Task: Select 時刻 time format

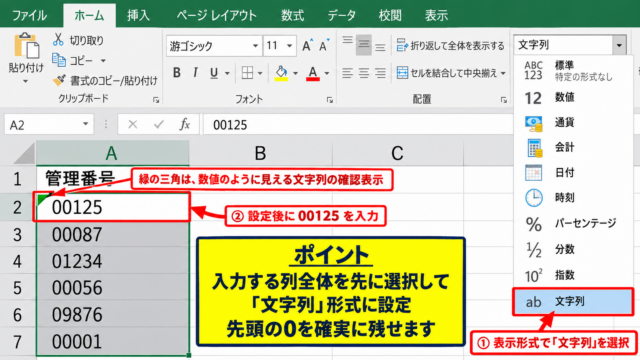Action: [x=573, y=198]
